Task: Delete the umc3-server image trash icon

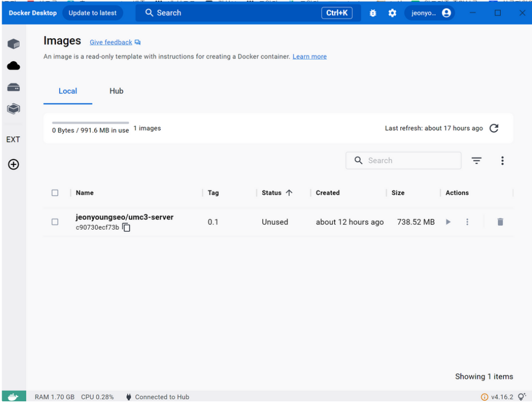Action: [500, 222]
